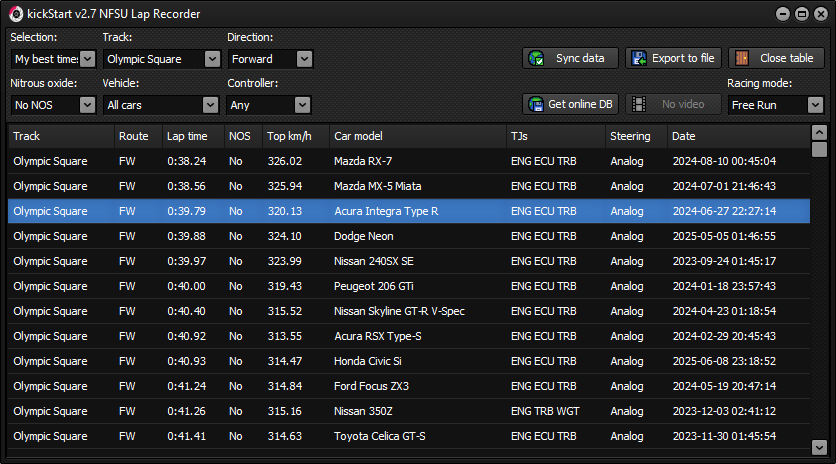Sort table by Lap time column header

pyautogui.click(x=193, y=136)
